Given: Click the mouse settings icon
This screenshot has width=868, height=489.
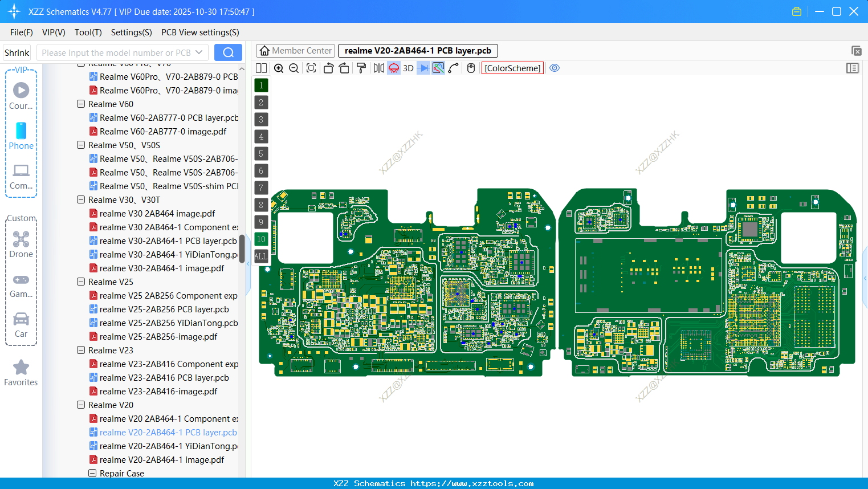Looking at the screenshot, I should pyautogui.click(x=471, y=68).
